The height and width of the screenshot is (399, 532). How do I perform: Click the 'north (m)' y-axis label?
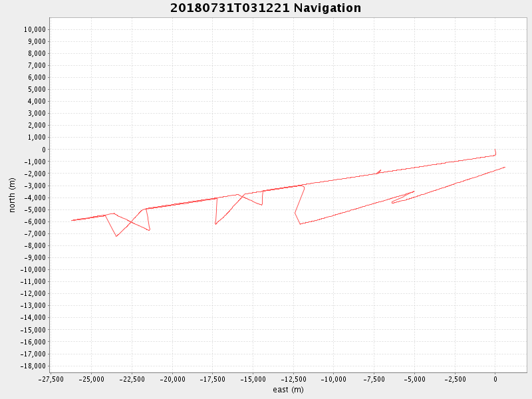click(x=13, y=195)
